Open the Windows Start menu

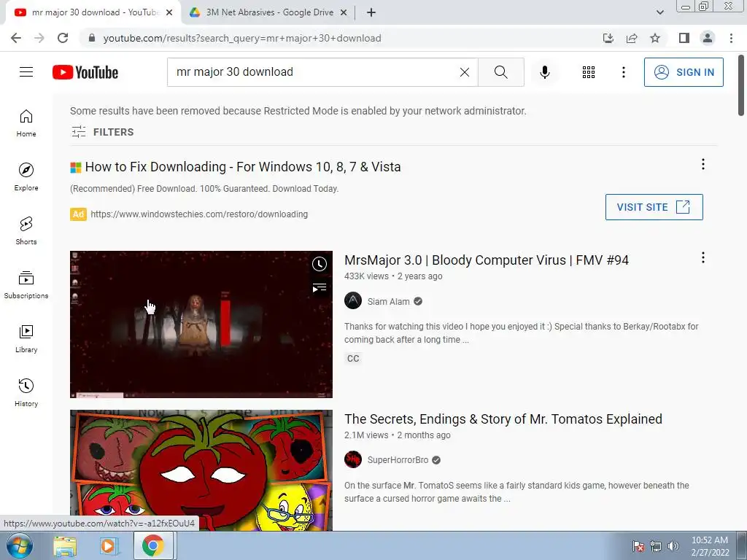pyautogui.click(x=20, y=545)
